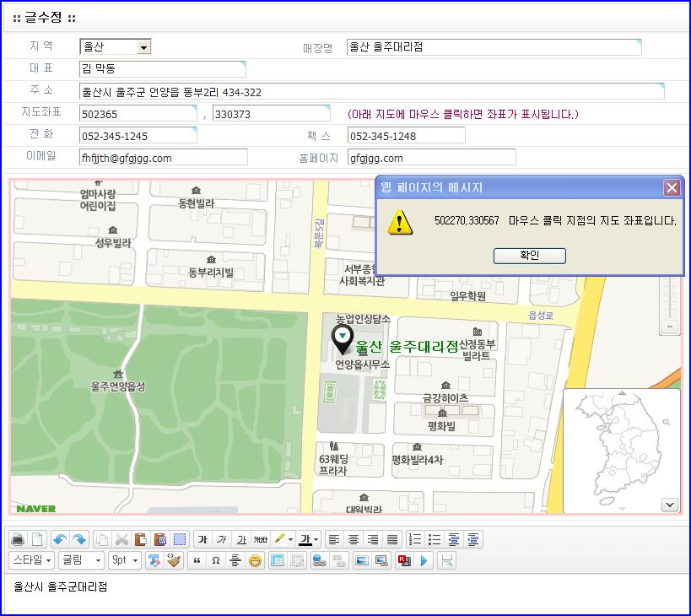This screenshot has height=616, width=691.
Task: Toggle center text alignment
Action: (x=354, y=539)
